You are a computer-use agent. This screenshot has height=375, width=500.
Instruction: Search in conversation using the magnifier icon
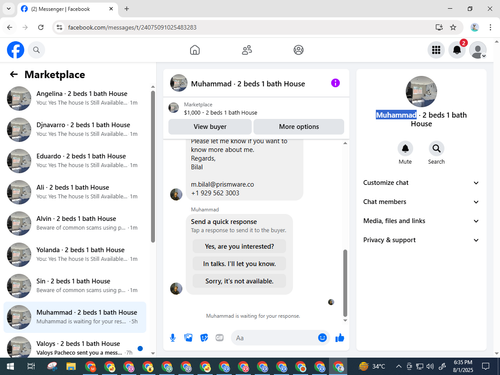(436, 148)
